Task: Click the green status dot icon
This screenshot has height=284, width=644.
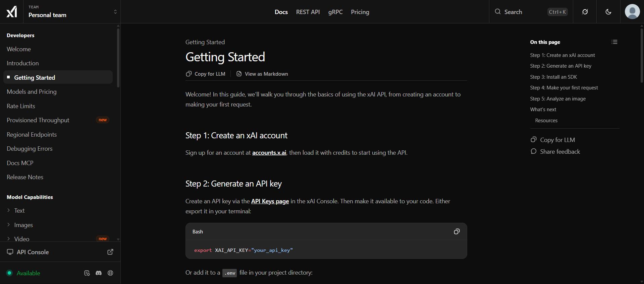Action: coord(9,273)
